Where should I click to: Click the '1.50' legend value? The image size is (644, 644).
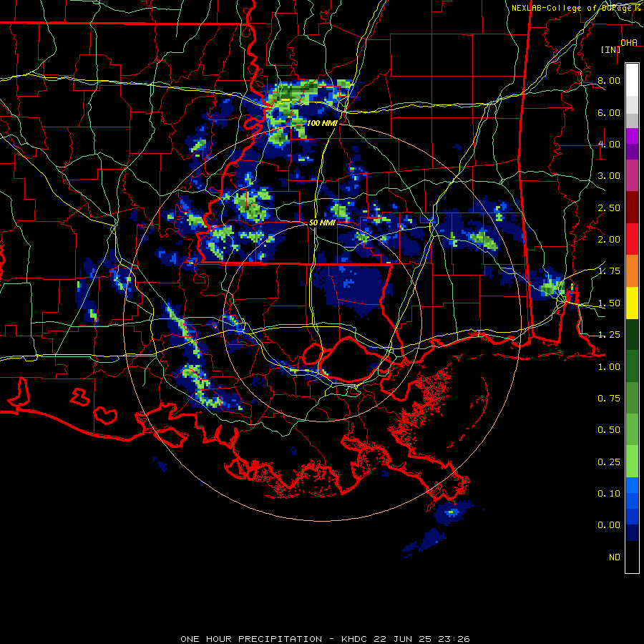609,303
